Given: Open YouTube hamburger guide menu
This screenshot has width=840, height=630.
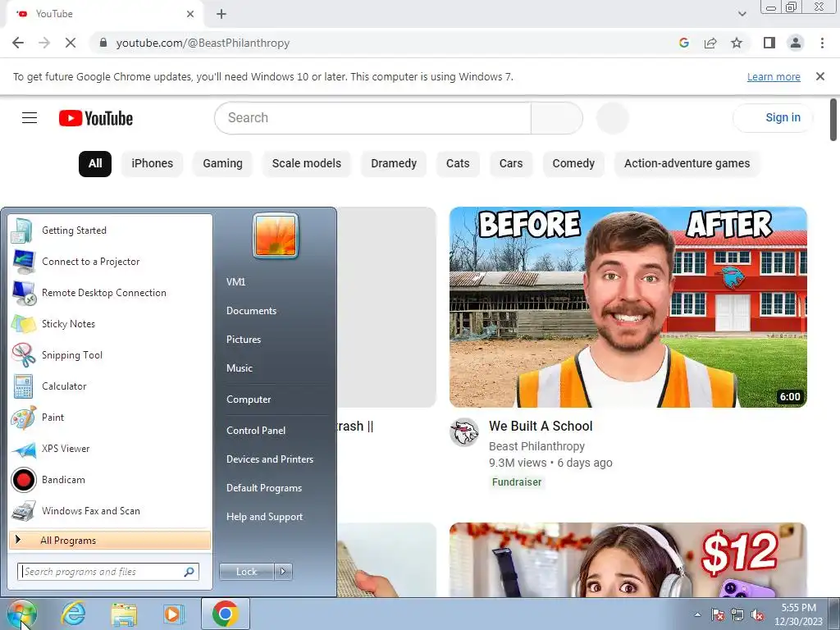Looking at the screenshot, I should tap(30, 118).
